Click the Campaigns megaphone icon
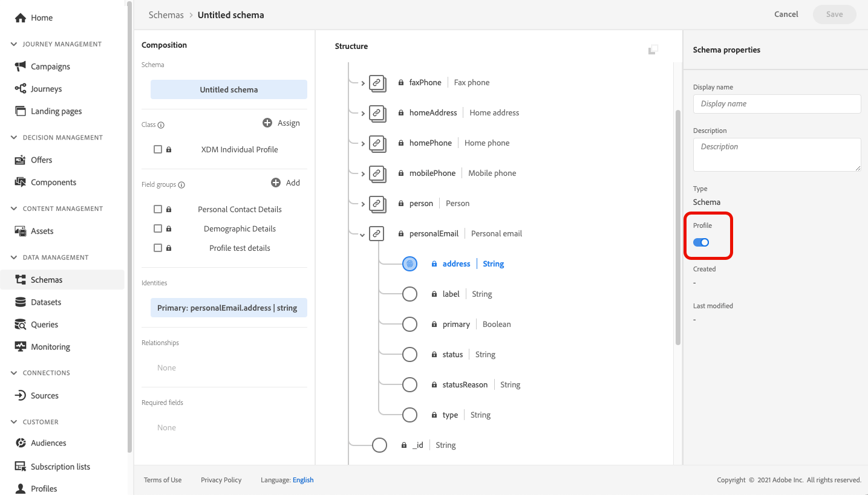Screen dimensions: 868x495 (x=21, y=66)
